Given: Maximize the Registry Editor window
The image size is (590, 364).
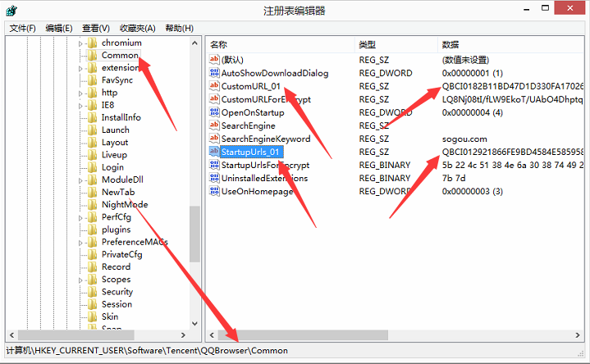Looking at the screenshot, I should click(x=545, y=8).
